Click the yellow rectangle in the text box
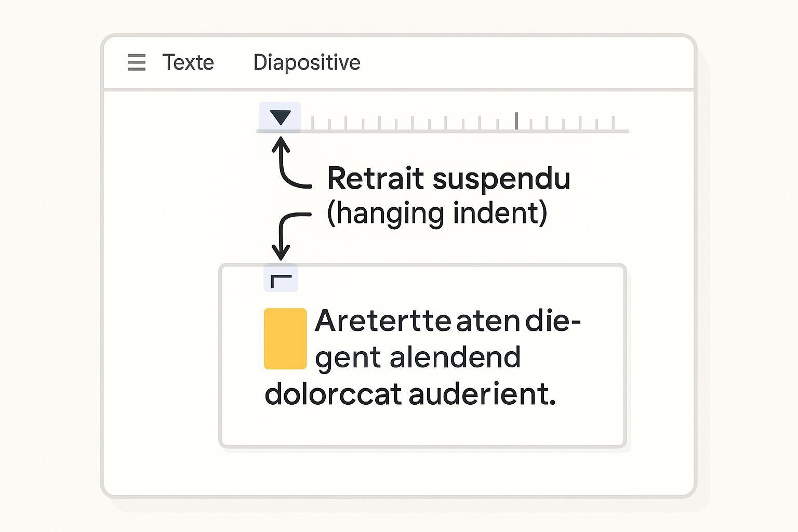The height and width of the screenshot is (532, 798). tap(285, 339)
